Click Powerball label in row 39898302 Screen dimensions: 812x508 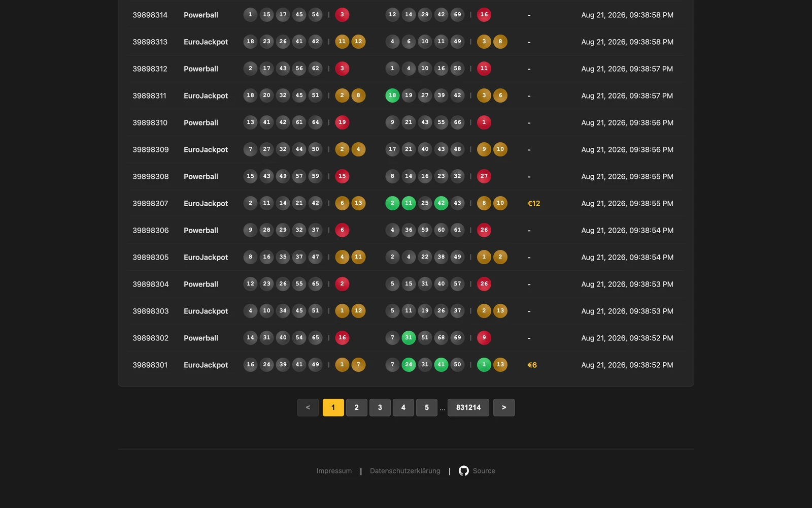(x=201, y=338)
